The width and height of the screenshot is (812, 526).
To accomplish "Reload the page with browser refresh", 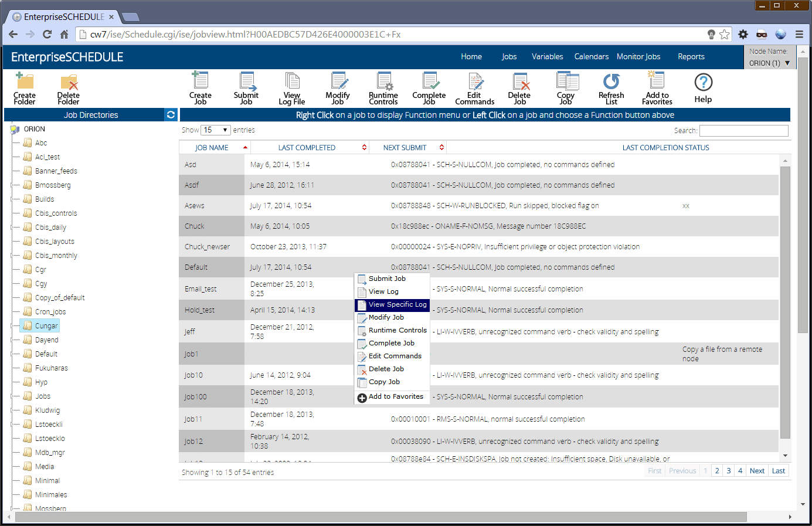I will (x=47, y=35).
